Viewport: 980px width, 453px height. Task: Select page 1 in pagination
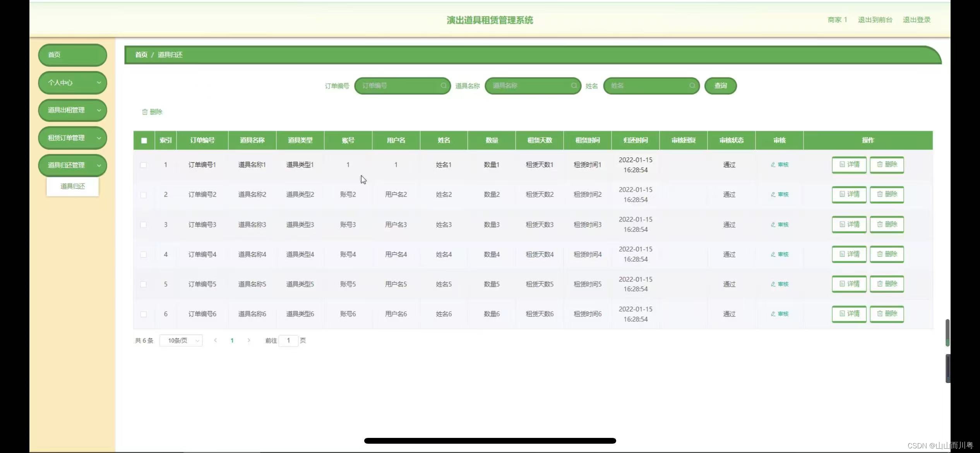[232, 340]
